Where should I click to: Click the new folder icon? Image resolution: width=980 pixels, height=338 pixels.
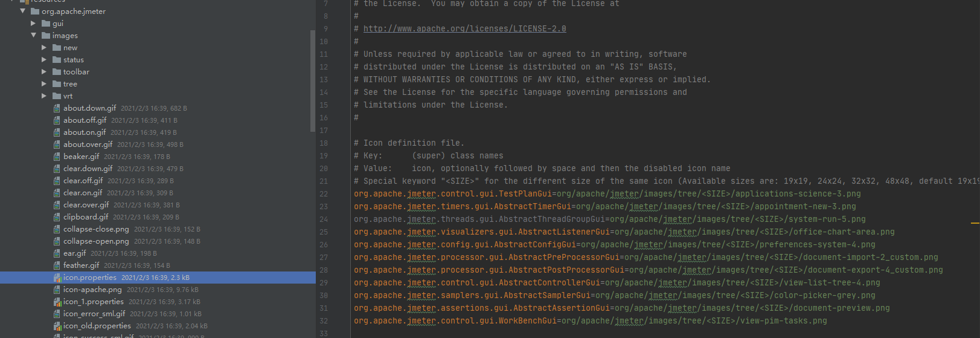point(57,47)
